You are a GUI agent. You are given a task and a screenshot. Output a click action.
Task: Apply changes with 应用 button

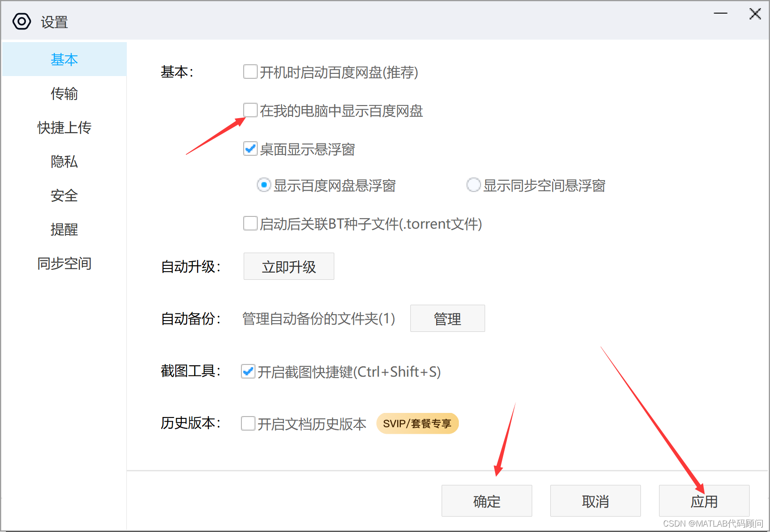click(704, 501)
